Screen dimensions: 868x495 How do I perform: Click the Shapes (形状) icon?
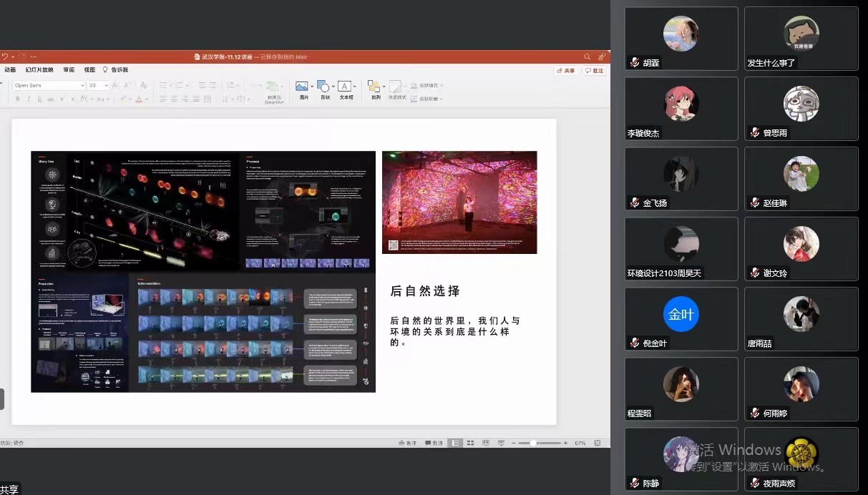click(x=323, y=87)
